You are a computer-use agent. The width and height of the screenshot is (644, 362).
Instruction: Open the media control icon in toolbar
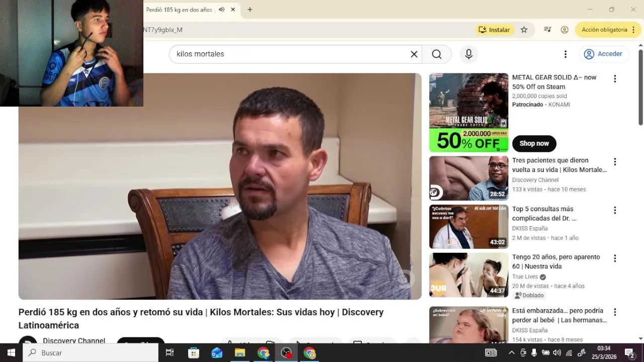pyautogui.click(x=547, y=30)
